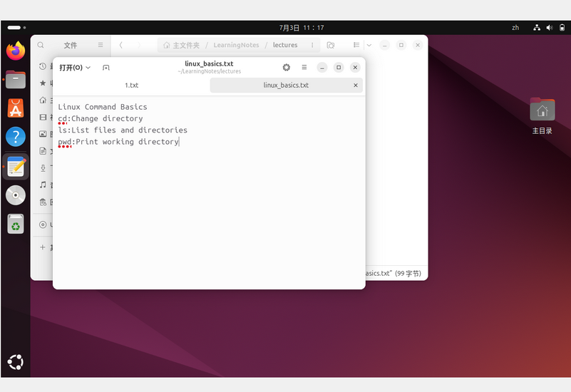Click the line 'ls:List files and directories'
This screenshot has height=392, width=571.
(123, 130)
